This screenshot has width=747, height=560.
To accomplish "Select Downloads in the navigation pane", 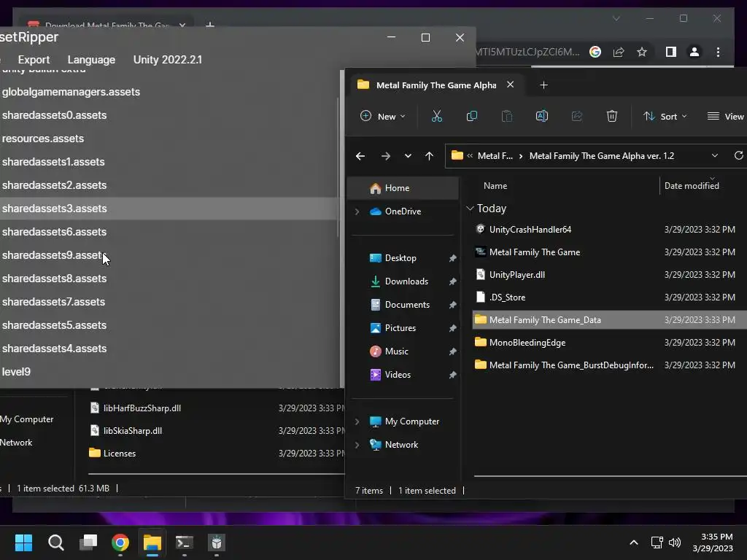I will click(x=404, y=281).
